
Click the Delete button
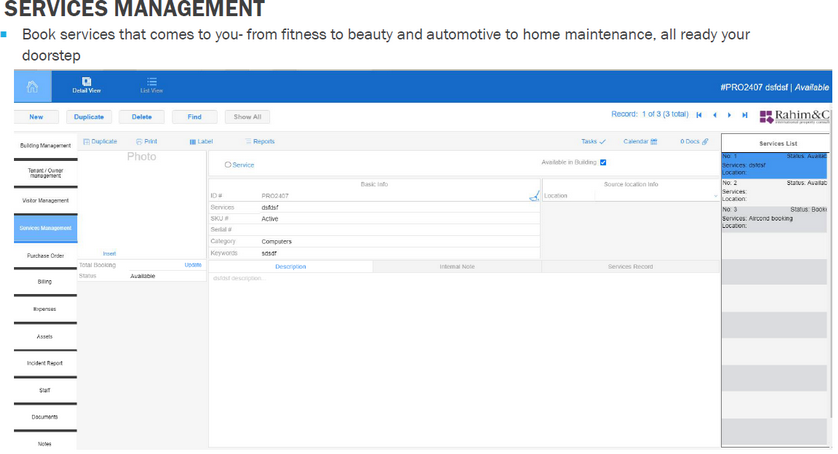(142, 117)
